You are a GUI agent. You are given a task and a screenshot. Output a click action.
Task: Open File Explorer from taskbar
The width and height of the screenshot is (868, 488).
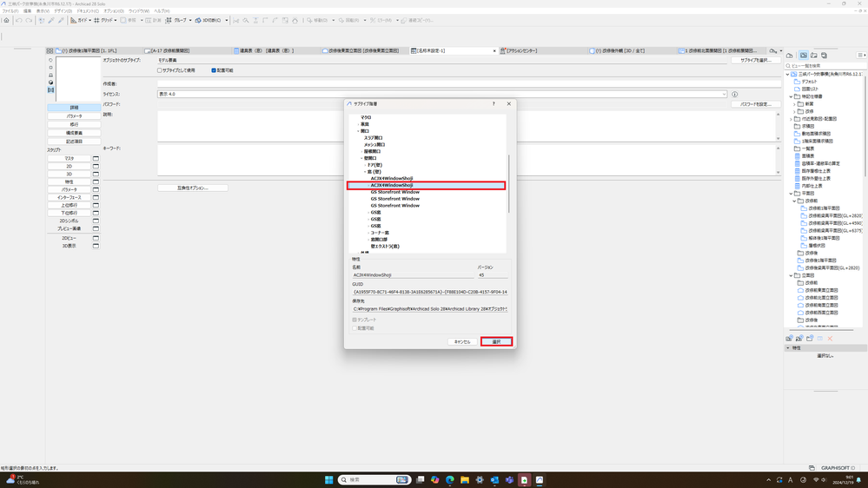click(x=465, y=479)
